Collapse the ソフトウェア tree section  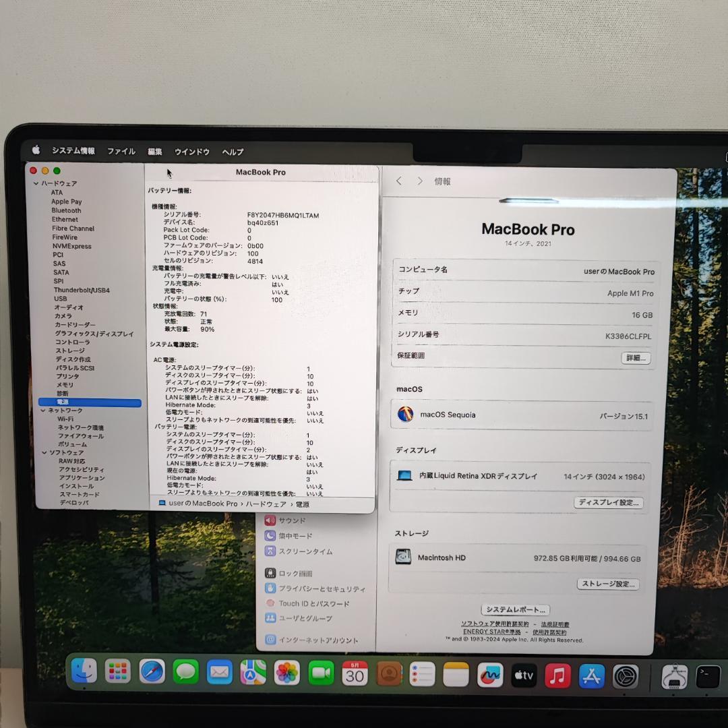(x=44, y=452)
